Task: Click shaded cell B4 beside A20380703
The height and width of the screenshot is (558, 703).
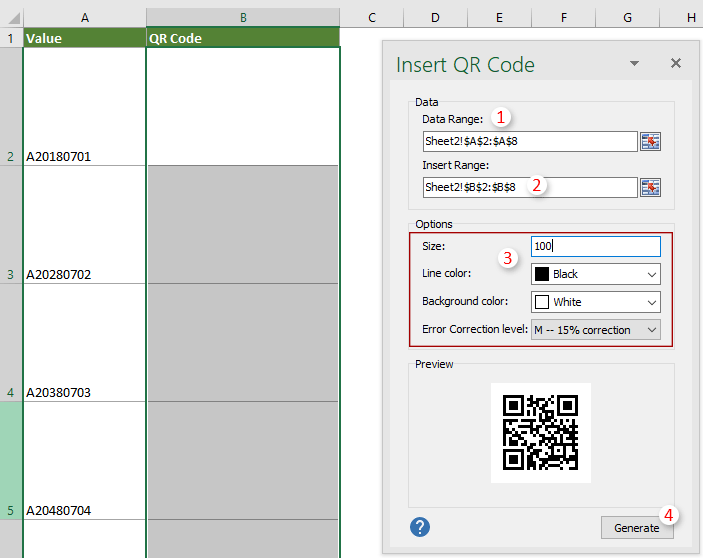Action: click(243, 342)
